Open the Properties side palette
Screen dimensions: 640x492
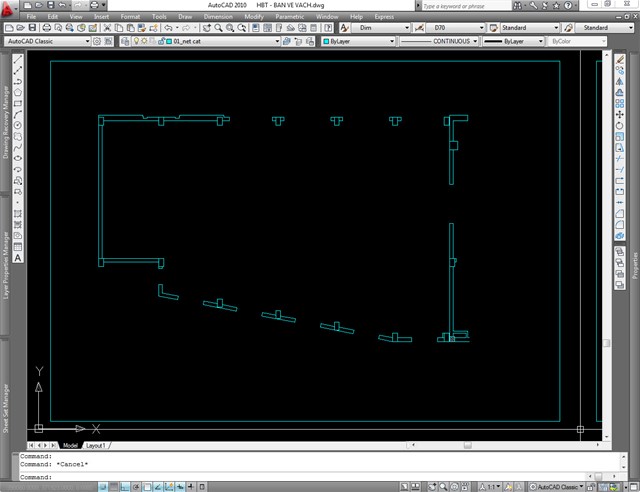pos(635,265)
